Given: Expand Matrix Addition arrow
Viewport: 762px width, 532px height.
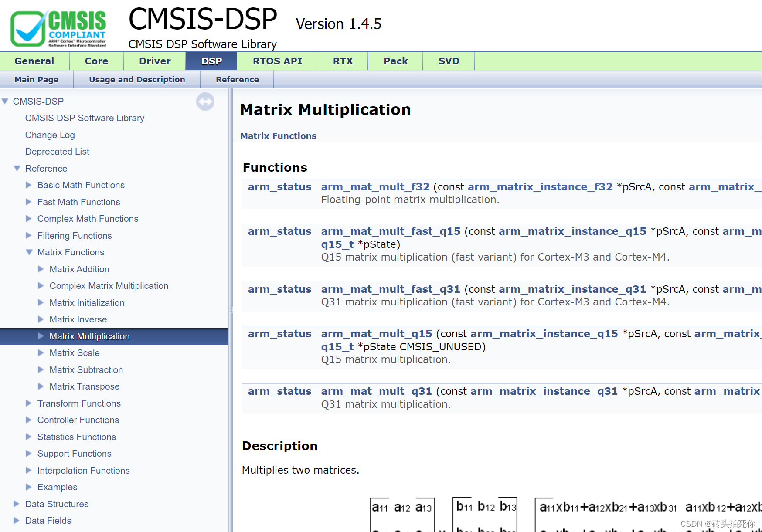Looking at the screenshot, I should coord(41,269).
